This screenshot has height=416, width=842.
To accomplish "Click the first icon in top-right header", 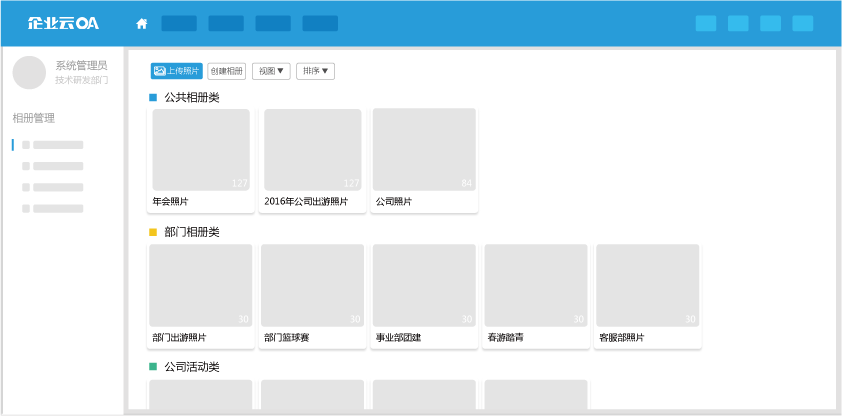I will [705, 23].
